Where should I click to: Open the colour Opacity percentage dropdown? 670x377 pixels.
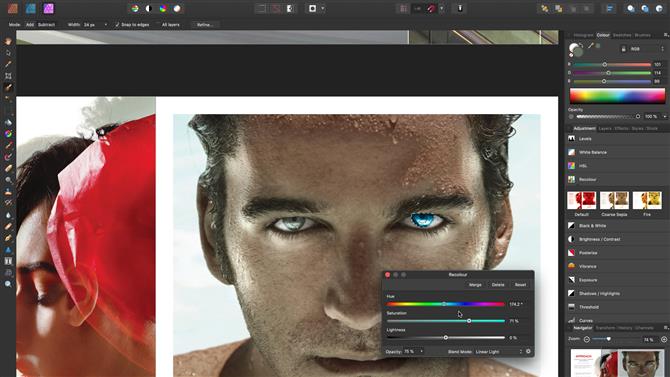(664, 116)
